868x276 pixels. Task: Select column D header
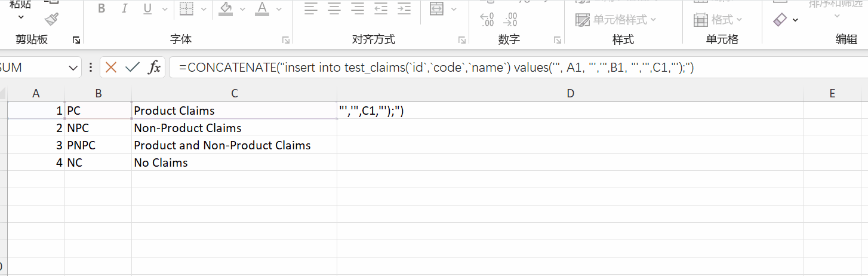pos(570,93)
